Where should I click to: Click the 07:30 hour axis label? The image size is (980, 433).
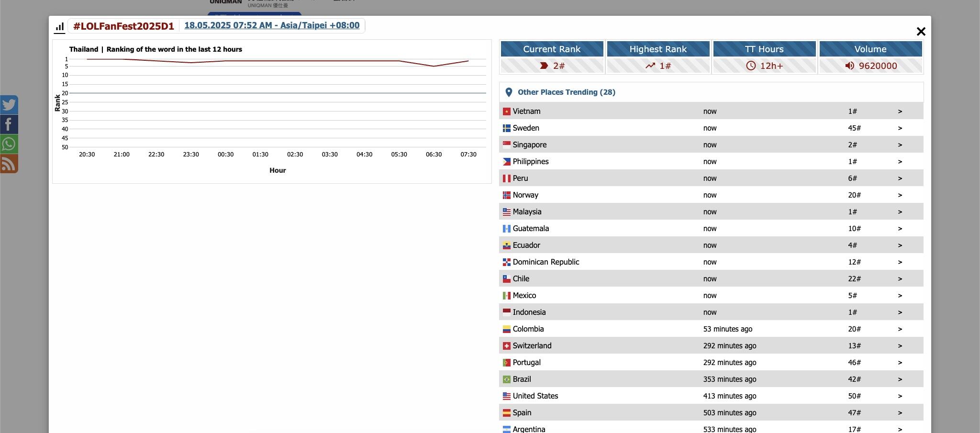[468, 155]
